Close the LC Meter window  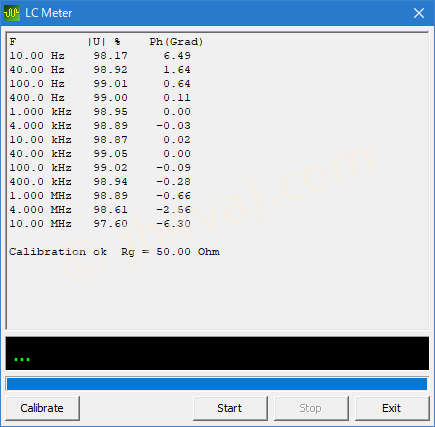click(x=419, y=13)
